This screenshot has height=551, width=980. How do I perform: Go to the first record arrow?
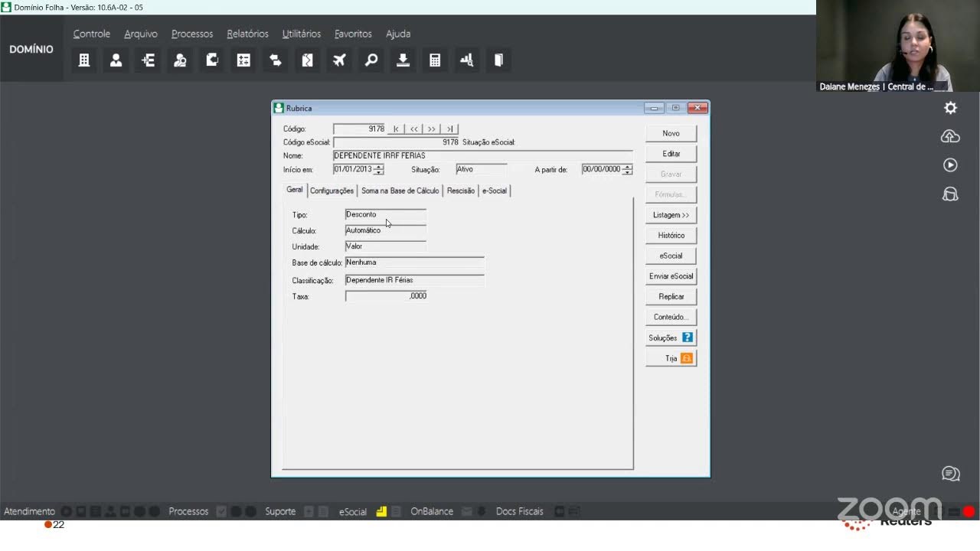(x=396, y=129)
